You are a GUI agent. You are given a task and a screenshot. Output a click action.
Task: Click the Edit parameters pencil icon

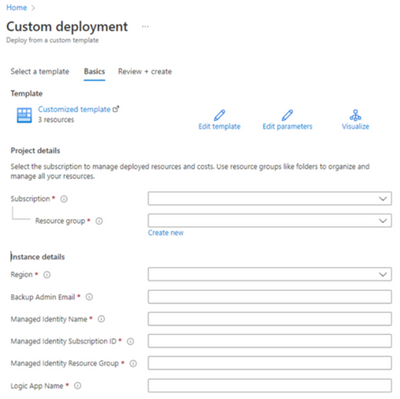(x=287, y=115)
